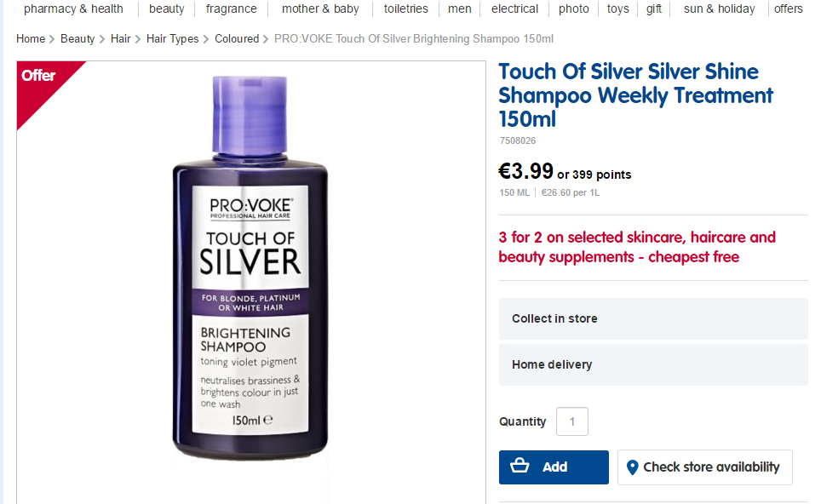The image size is (821, 504).
Task: Click the Home breadcrumb link
Action: 31,39
